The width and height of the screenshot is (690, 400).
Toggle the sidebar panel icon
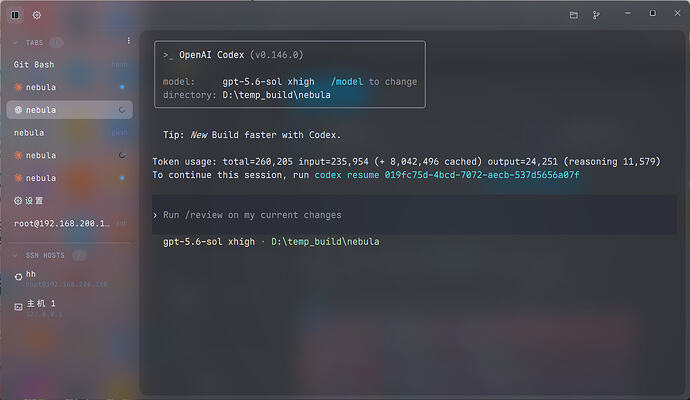pos(15,15)
